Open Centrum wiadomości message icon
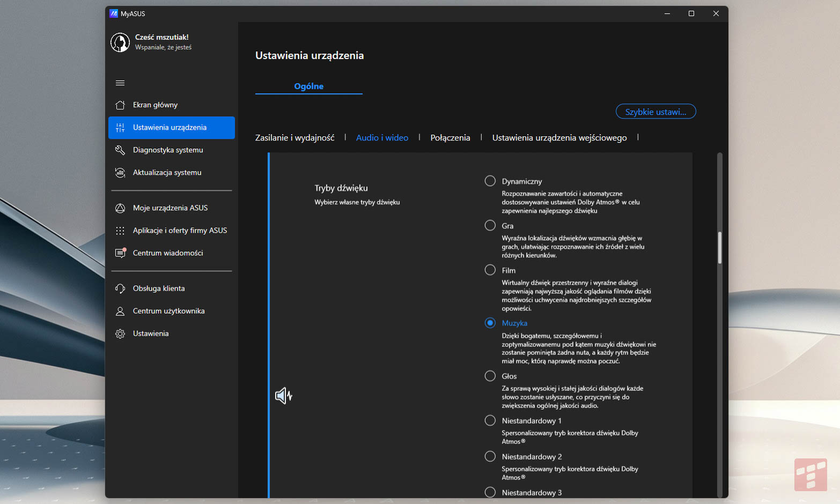 (x=120, y=253)
